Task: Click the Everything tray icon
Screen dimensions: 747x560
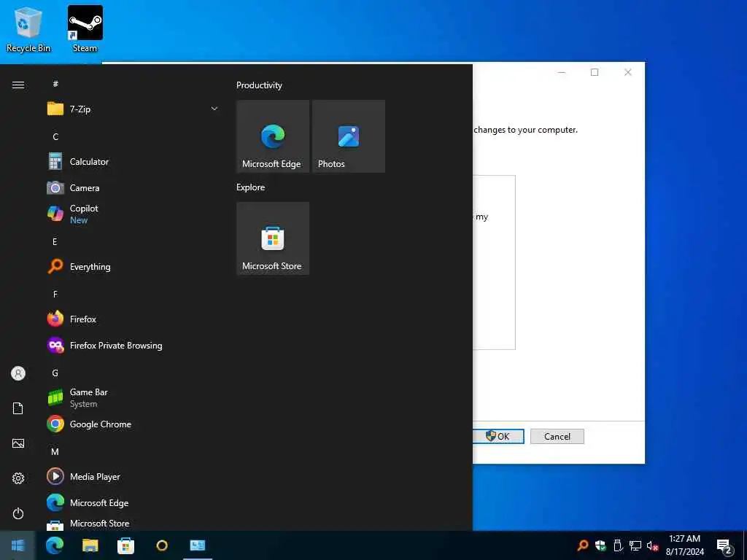Action: click(582, 545)
